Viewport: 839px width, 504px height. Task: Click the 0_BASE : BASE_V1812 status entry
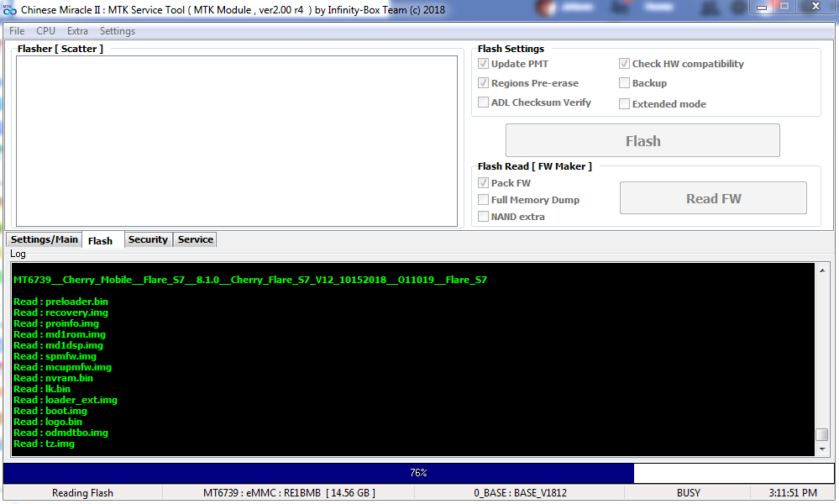(520, 493)
